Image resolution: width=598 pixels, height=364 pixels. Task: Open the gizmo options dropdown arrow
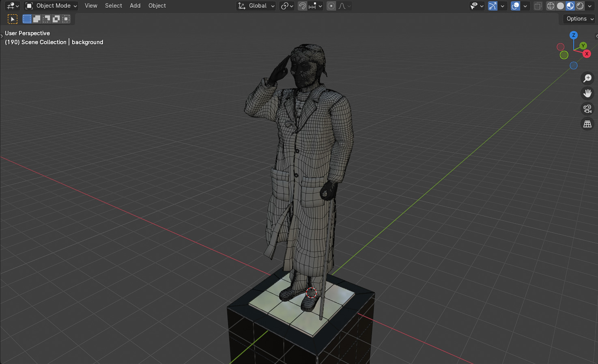pyautogui.click(x=503, y=6)
